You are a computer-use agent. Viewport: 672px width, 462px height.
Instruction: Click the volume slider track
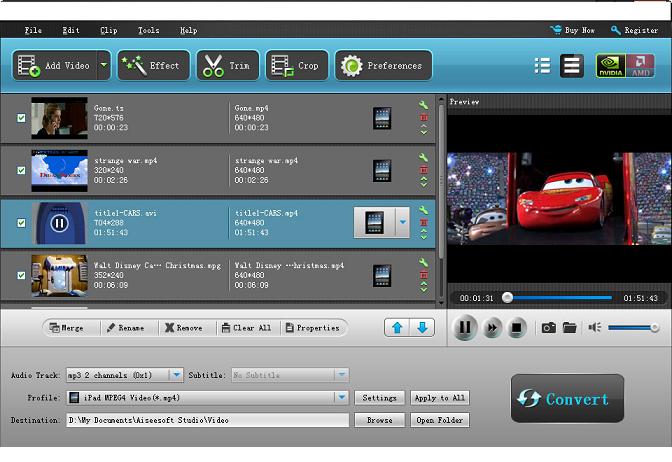(x=633, y=328)
